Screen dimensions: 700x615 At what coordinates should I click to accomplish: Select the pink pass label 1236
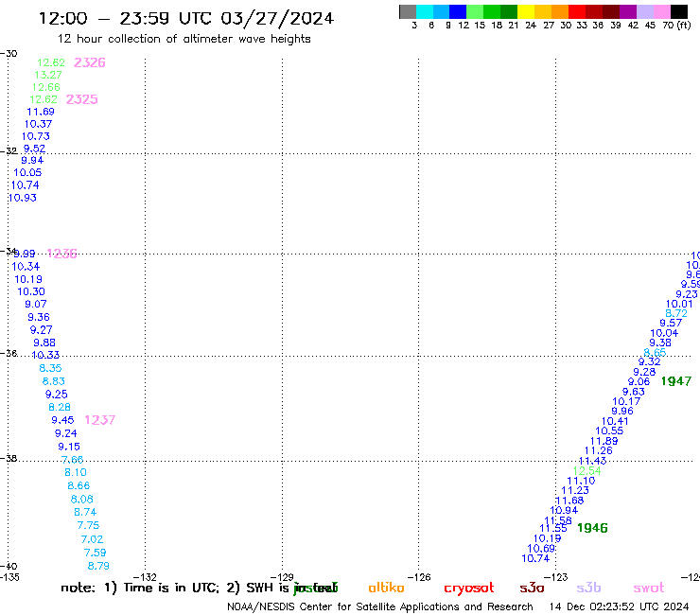pyautogui.click(x=62, y=254)
